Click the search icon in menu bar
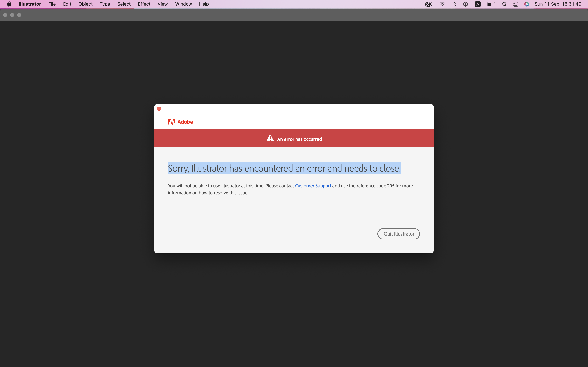This screenshot has height=367, width=588. coord(504,4)
